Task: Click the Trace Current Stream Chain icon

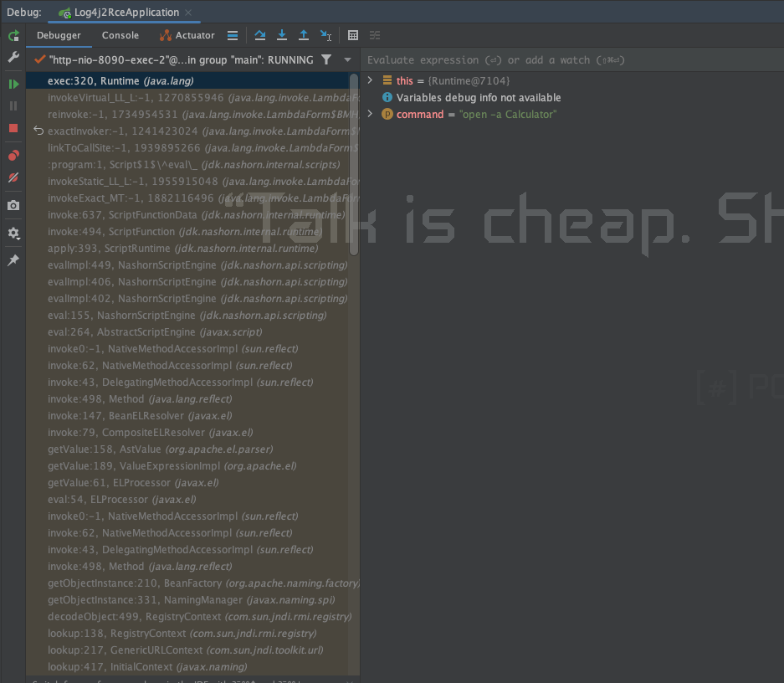Action: [x=375, y=35]
